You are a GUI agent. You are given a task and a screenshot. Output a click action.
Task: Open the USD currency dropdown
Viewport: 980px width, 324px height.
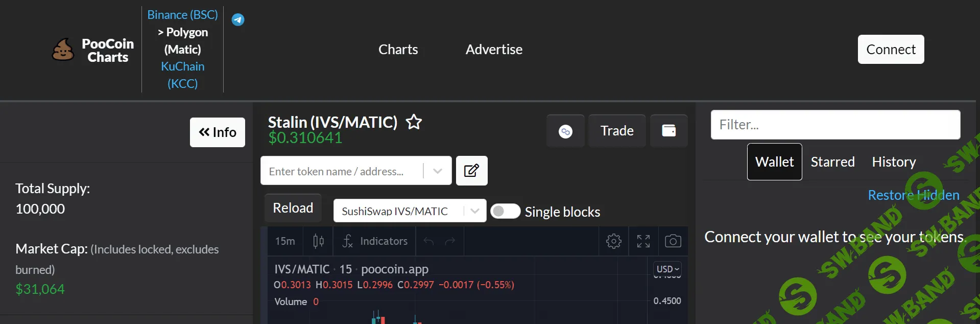(667, 269)
